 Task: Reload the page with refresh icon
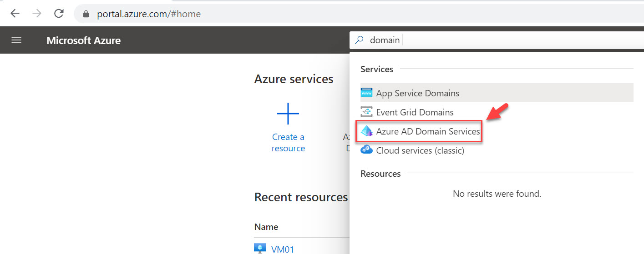[59, 14]
